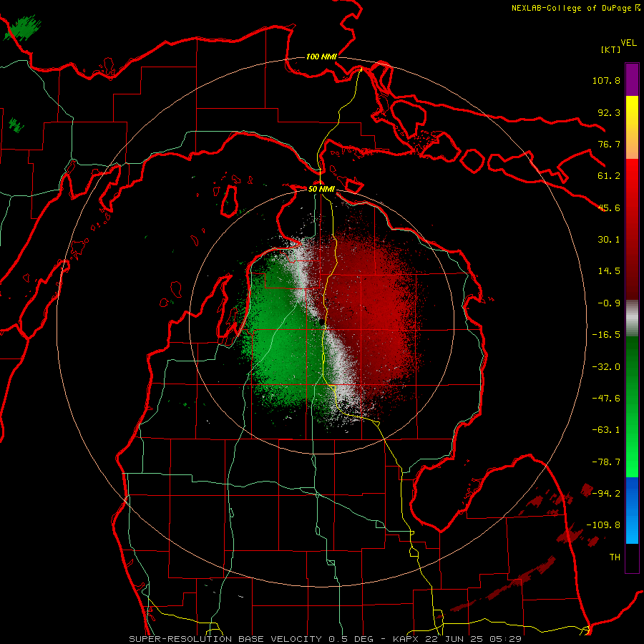The height and width of the screenshot is (644, 644).
Task: Click the purple segment of color bar
Action: click(632, 79)
